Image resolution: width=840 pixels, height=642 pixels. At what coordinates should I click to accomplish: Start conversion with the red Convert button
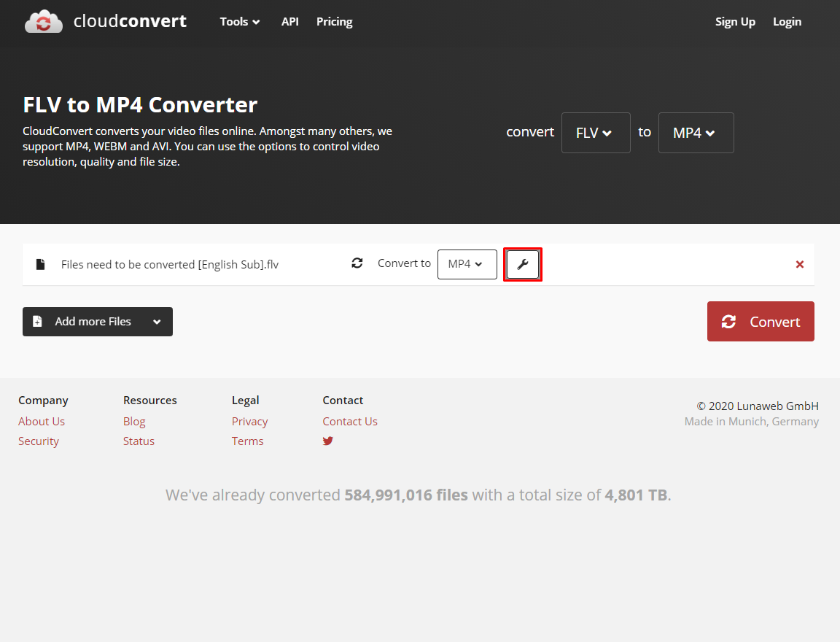point(761,322)
